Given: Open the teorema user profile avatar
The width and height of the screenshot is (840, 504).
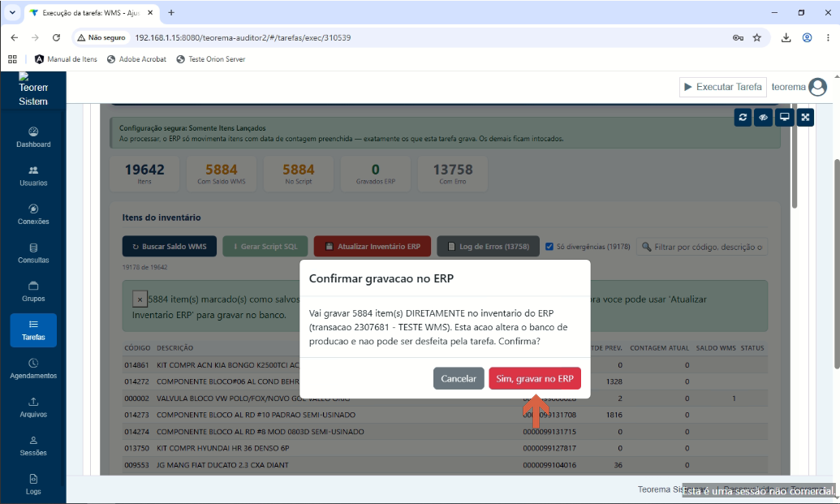Looking at the screenshot, I should [x=817, y=87].
